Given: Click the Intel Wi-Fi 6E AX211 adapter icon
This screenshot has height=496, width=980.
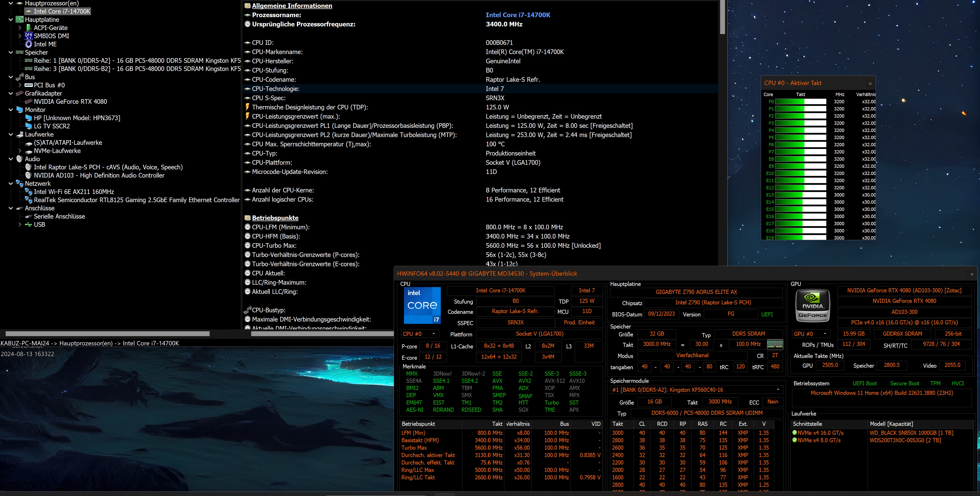Looking at the screenshot, I should [28, 192].
